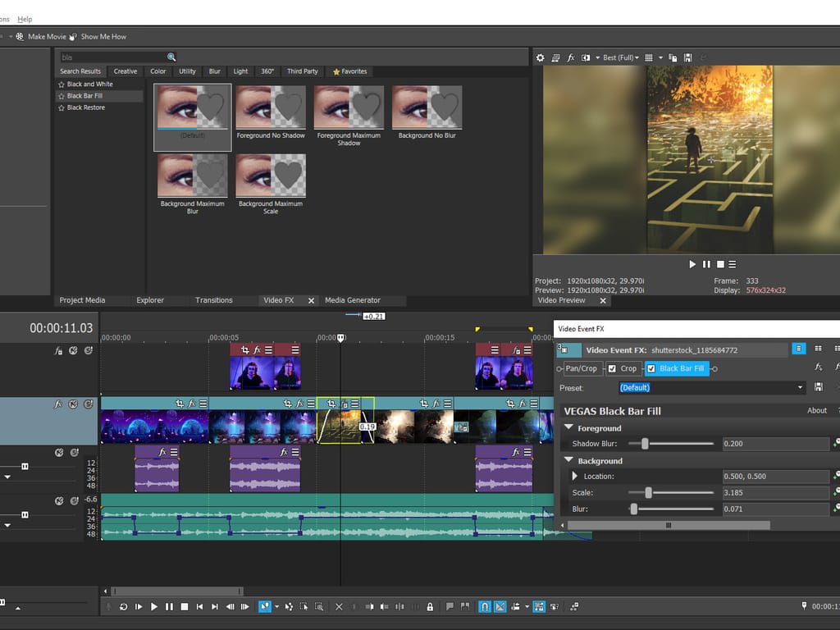Click the lock event icon in timeline toolbar
The height and width of the screenshot is (630, 840).
(x=430, y=607)
